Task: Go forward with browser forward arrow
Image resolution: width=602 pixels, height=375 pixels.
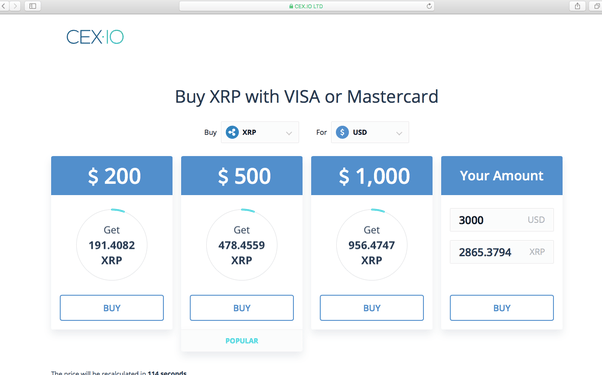Action: pos(15,6)
